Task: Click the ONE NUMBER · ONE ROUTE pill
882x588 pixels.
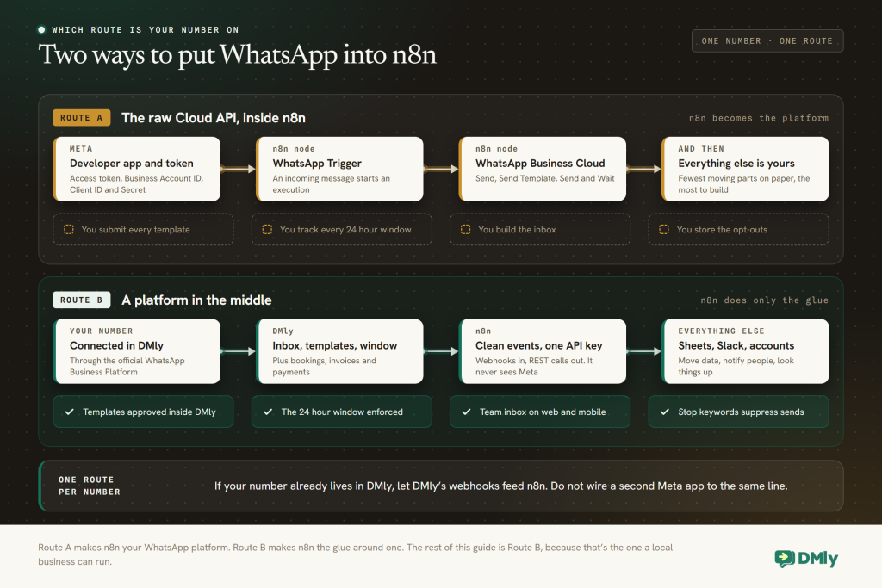Action: (x=767, y=41)
